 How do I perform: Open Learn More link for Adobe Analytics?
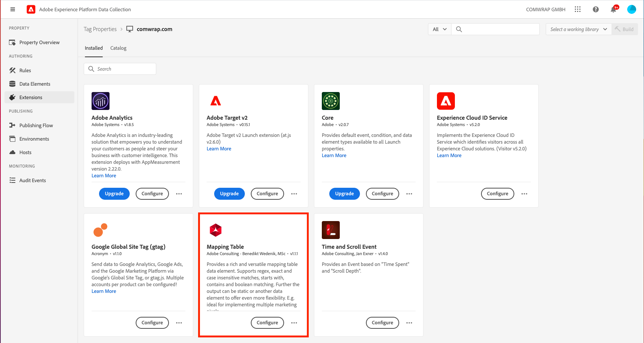[x=104, y=176]
